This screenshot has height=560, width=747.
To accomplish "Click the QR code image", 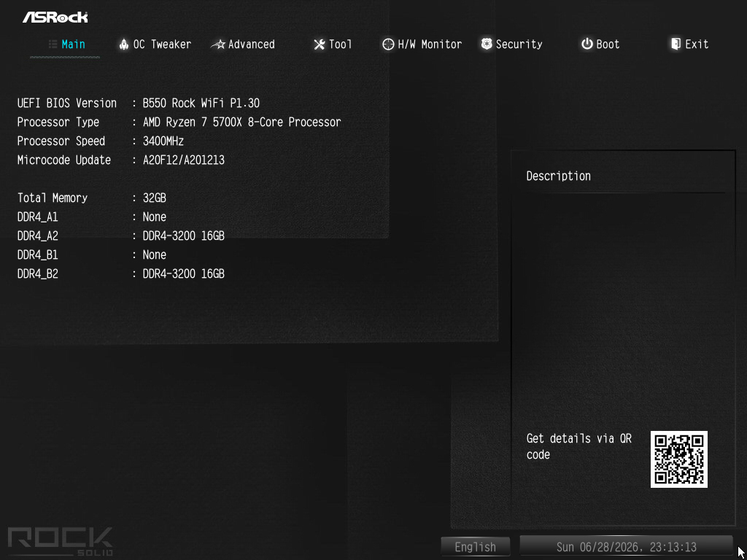I will coord(679,459).
